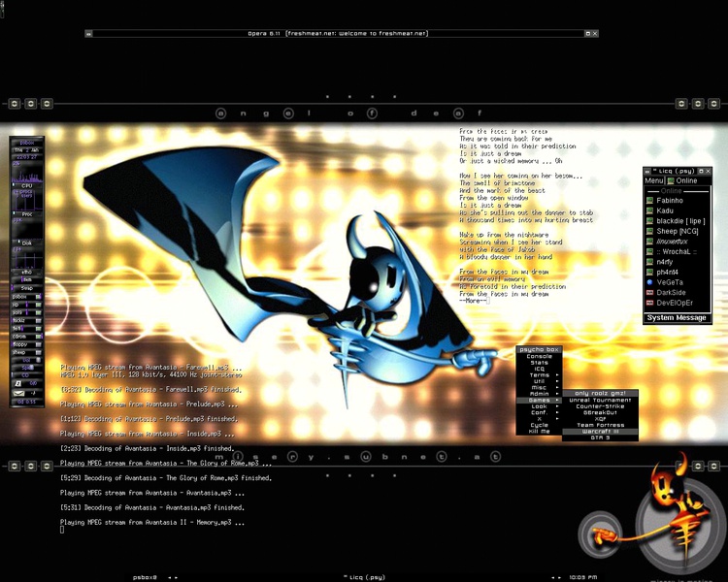Image resolution: width=728 pixels, height=582 pixels.
Task: Open the Licq Menu button
Action: click(x=654, y=180)
